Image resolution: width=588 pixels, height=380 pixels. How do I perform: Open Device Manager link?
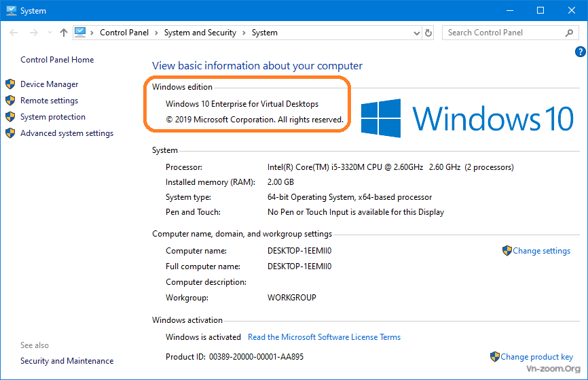[49, 84]
